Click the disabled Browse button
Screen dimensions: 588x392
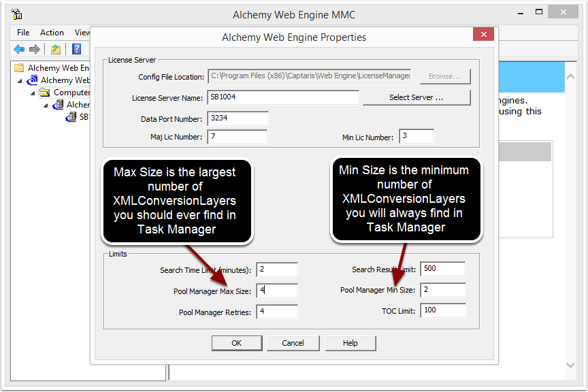click(x=445, y=76)
